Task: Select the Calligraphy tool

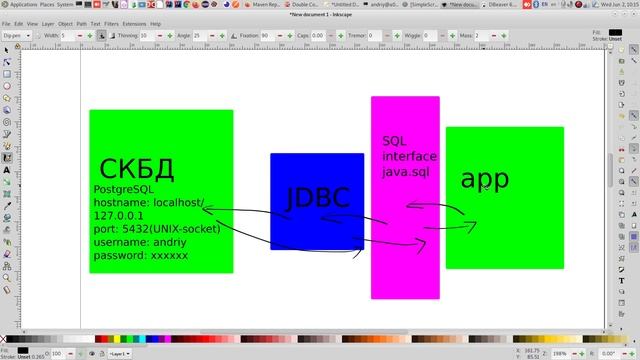Action: [7, 158]
